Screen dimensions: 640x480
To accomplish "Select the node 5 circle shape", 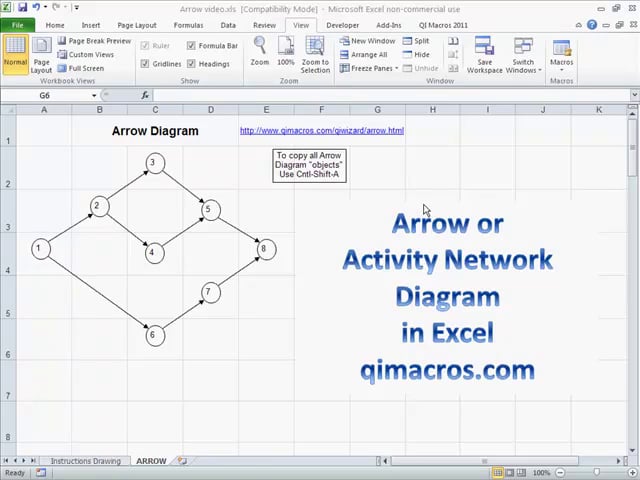I will click(211, 210).
